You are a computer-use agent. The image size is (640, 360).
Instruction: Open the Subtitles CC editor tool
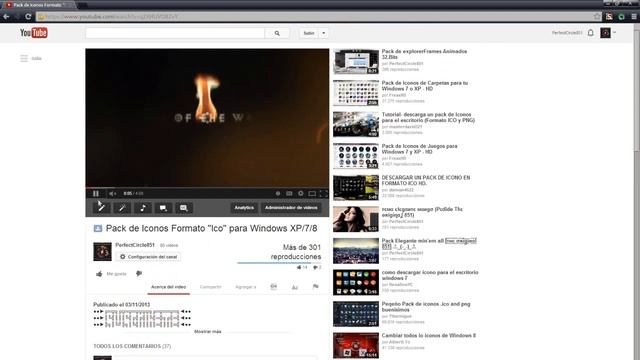pyautogui.click(x=184, y=208)
